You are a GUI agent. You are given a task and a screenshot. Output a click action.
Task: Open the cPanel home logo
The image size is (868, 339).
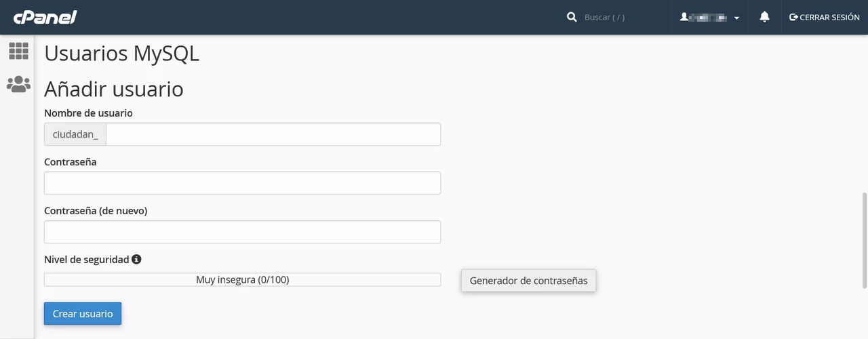[45, 17]
